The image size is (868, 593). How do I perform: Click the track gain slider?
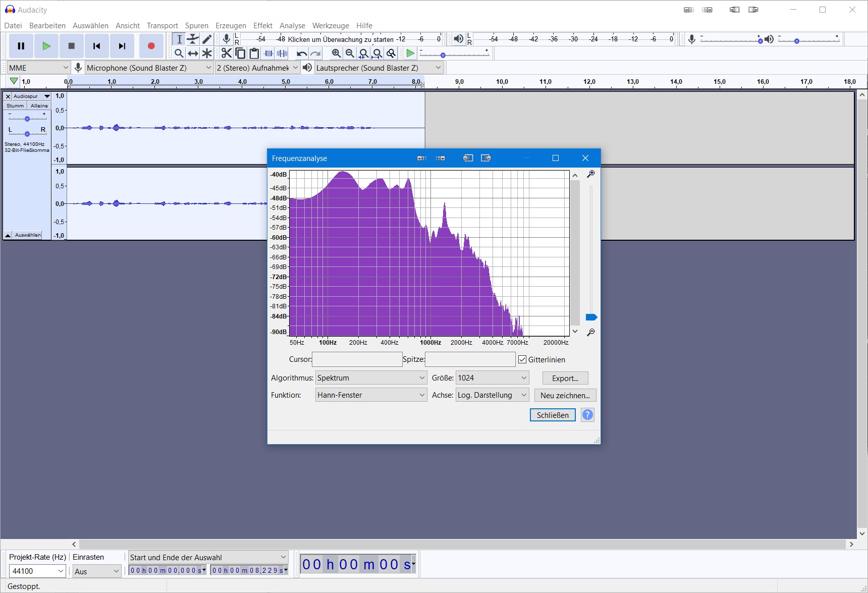coord(27,119)
